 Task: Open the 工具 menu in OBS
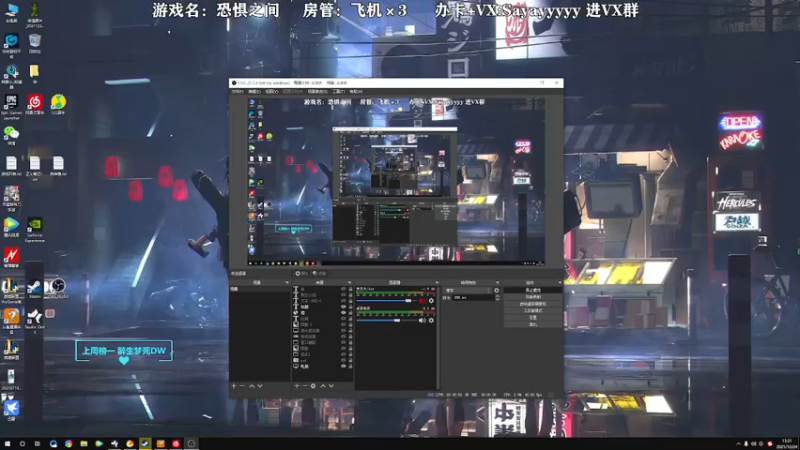click(x=339, y=92)
